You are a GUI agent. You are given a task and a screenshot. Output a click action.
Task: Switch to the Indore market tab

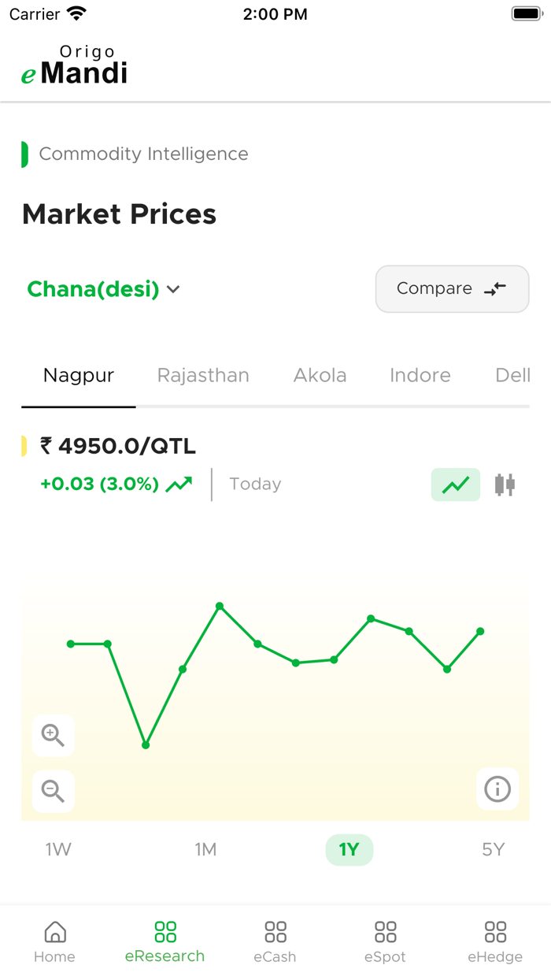[420, 375]
